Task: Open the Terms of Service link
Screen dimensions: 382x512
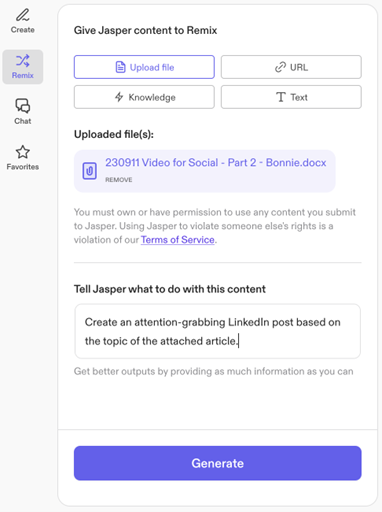Action: coord(178,240)
